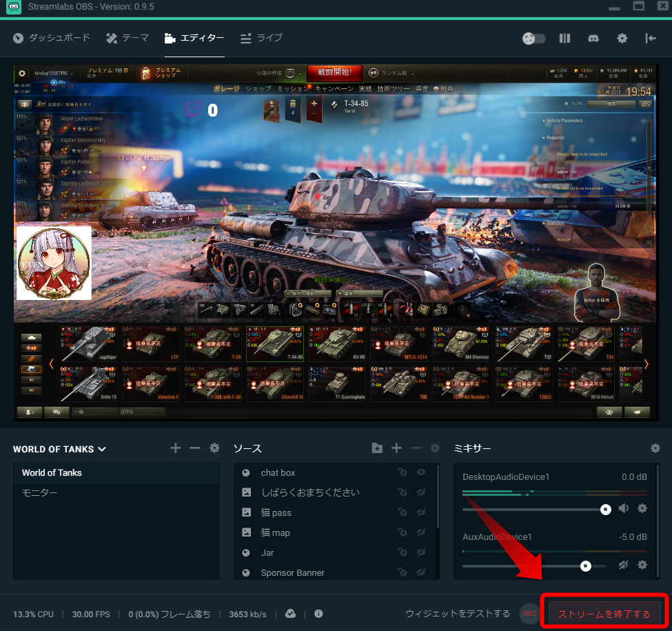The height and width of the screenshot is (631, 672).
Task: Toggle lock on 猫 map source
Action: (403, 532)
